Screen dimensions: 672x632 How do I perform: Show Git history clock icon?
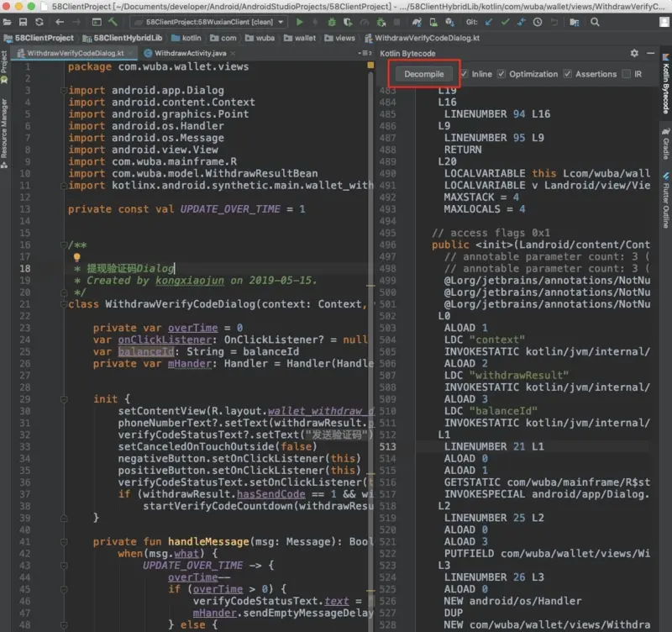tap(538, 22)
